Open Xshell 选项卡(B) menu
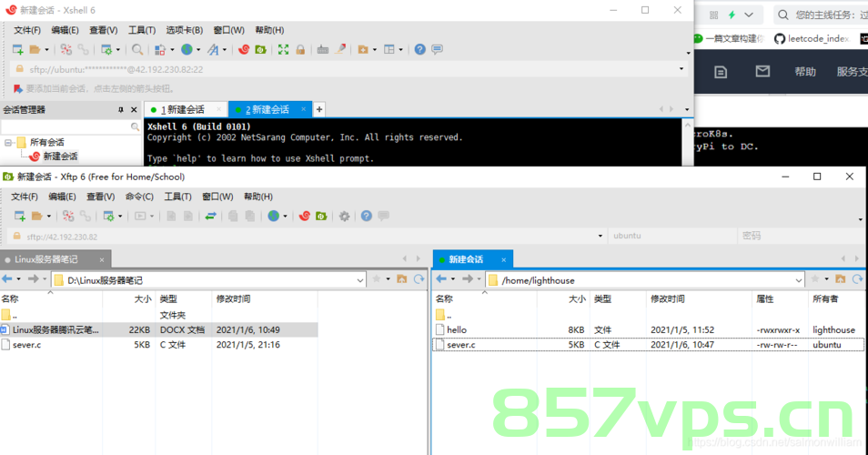 pos(185,30)
